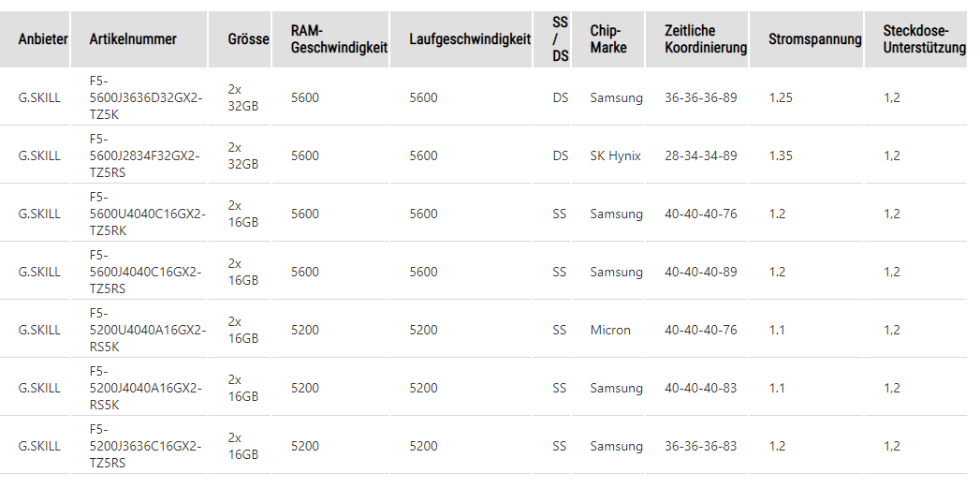The width and height of the screenshot is (980, 488).
Task: Select Zeitliche Koordinierung column header
Action: [706, 39]
